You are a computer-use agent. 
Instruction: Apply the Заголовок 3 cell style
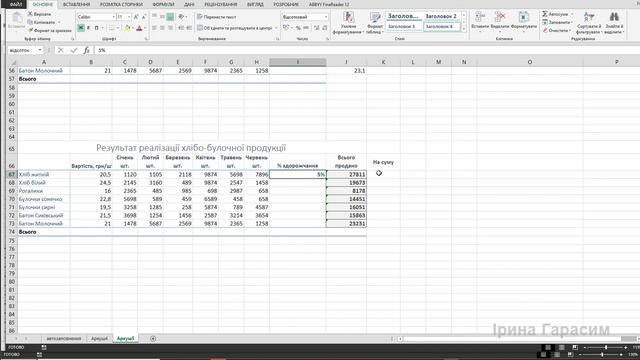(x=403, y=27)
